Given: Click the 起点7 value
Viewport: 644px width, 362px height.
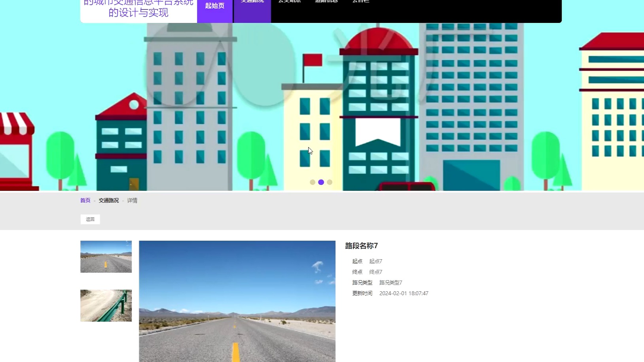Looking at the screenshot, I should tap(376, 261).
